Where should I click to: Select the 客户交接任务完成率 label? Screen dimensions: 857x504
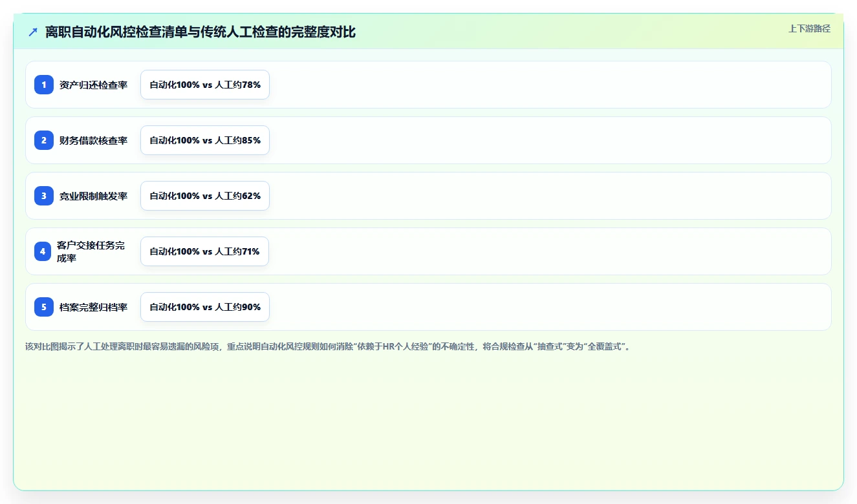91,251
